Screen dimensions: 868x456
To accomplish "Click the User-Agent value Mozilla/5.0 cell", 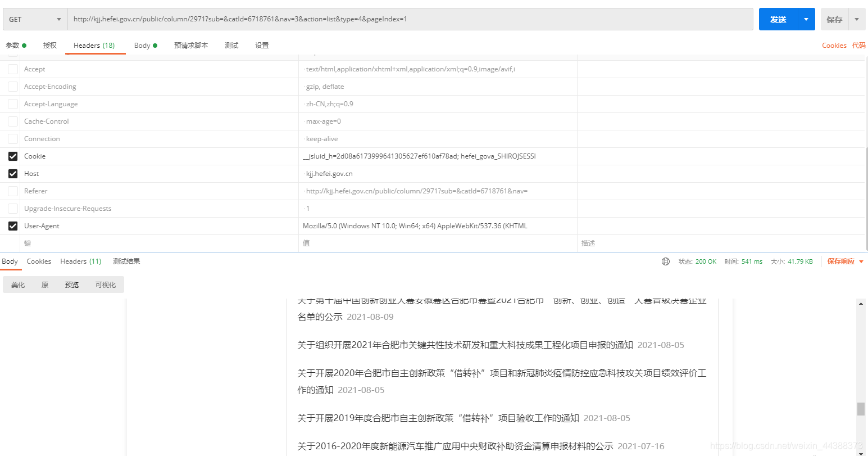I will point(438,226).
